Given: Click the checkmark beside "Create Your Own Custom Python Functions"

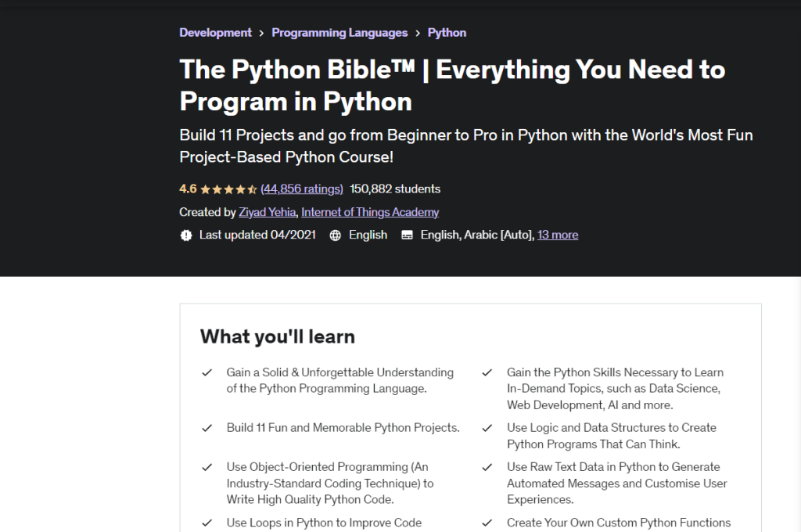Looking at the screenshot, I should [x=487, y=523].
